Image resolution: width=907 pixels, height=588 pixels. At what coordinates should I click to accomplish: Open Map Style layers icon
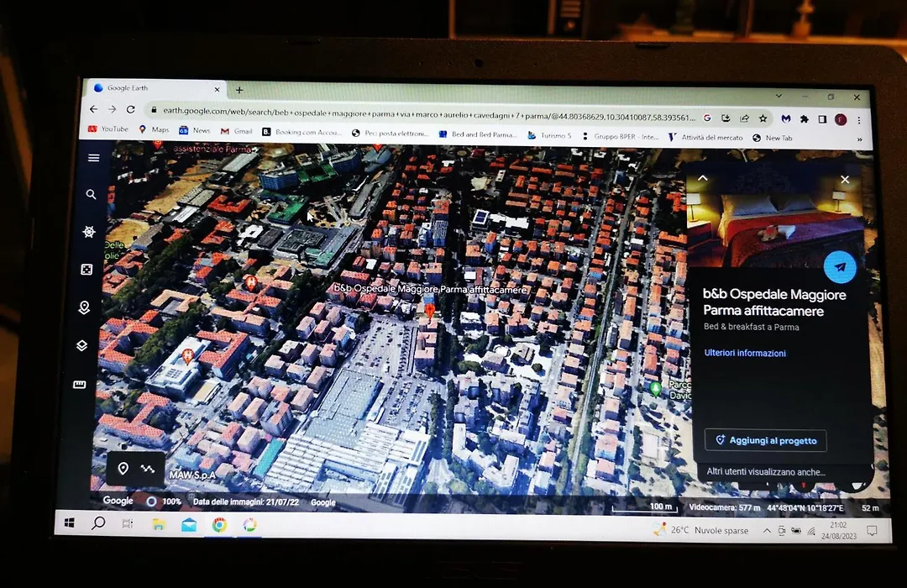(x=81, y=345)
